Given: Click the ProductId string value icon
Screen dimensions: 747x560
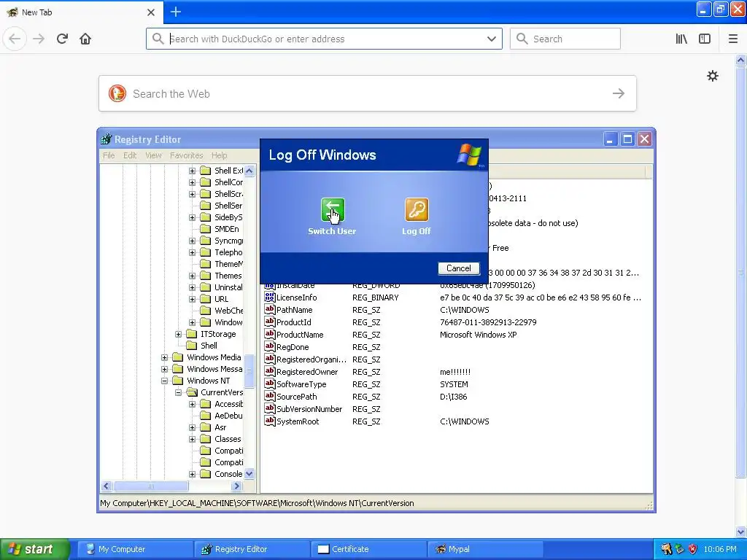Looking at the screenshot, I should [x=270, y=322].
